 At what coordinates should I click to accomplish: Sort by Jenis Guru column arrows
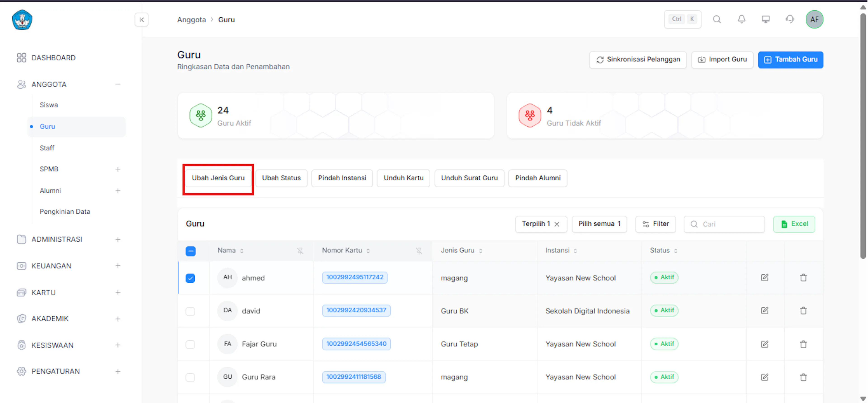click(481, 250)
